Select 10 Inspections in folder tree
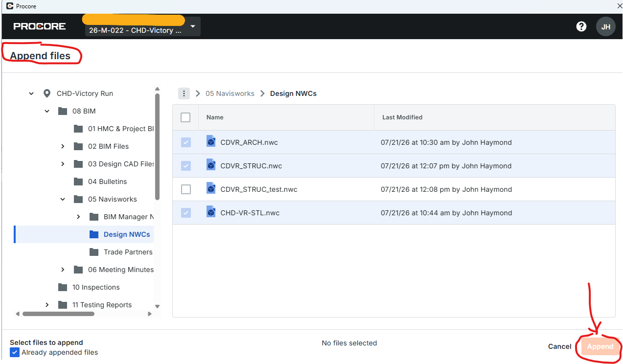The image size is (623, 364). (x=96, y=287)
